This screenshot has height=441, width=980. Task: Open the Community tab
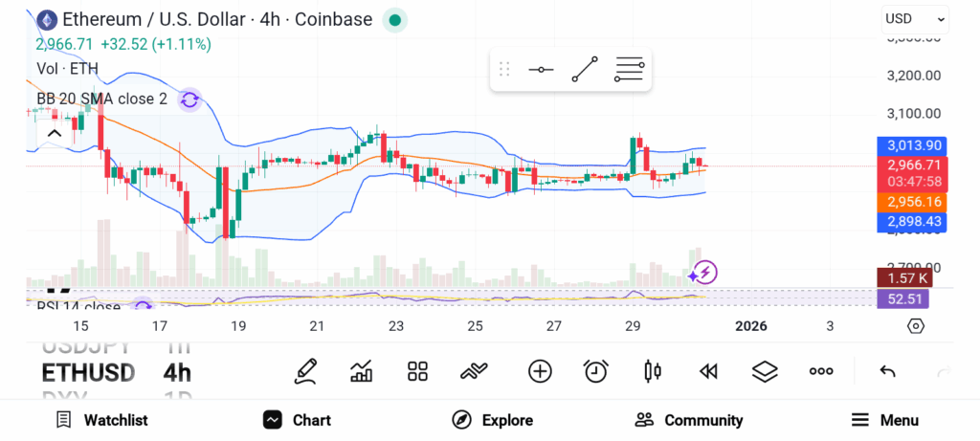(689, 420)
